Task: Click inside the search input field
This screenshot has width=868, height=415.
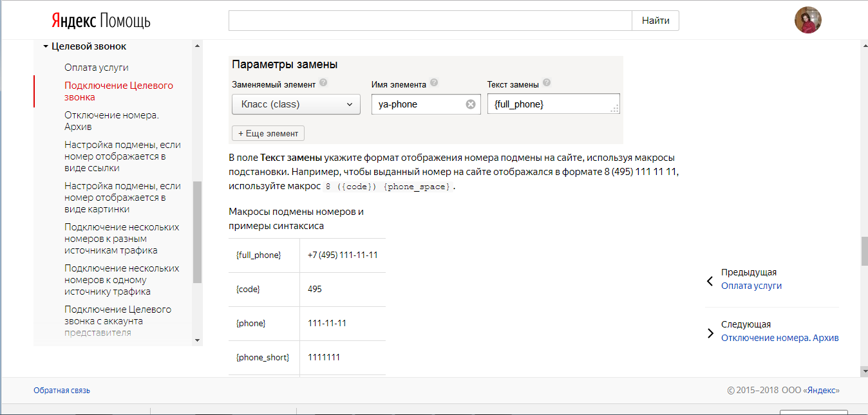Action: [430, 20]
